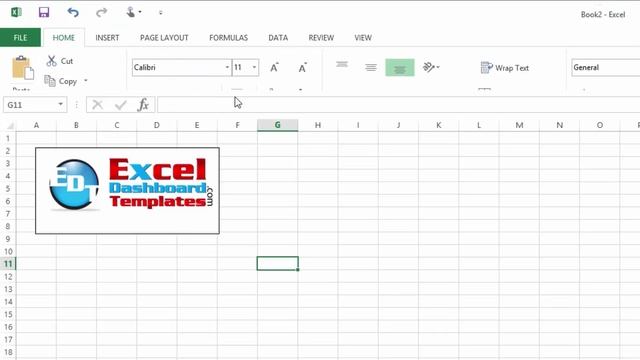640x360 pixels.
Task: Toggle Wrap Text
Action: point(505,68)
